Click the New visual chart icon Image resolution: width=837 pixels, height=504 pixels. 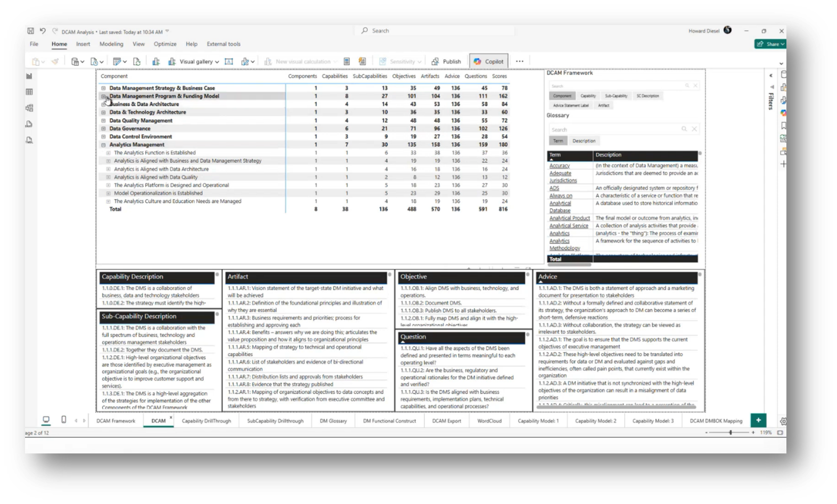point(156,62)
